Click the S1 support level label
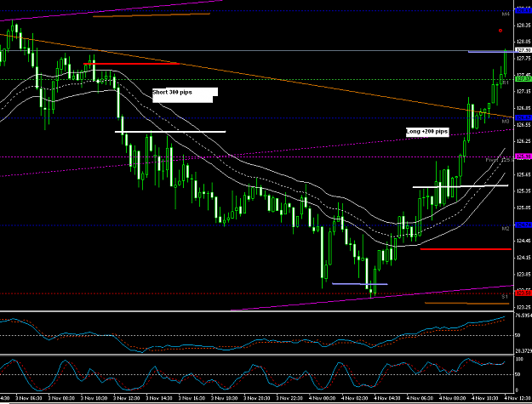 click(505, 297)
